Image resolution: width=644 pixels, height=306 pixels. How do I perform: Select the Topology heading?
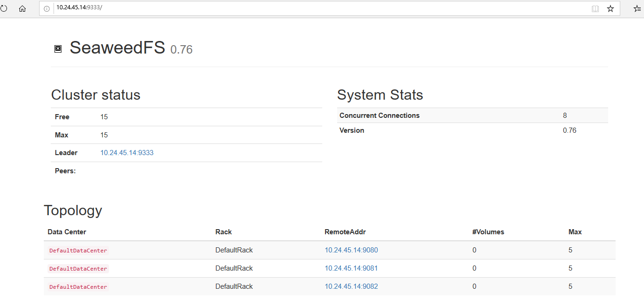click(73, 211)
